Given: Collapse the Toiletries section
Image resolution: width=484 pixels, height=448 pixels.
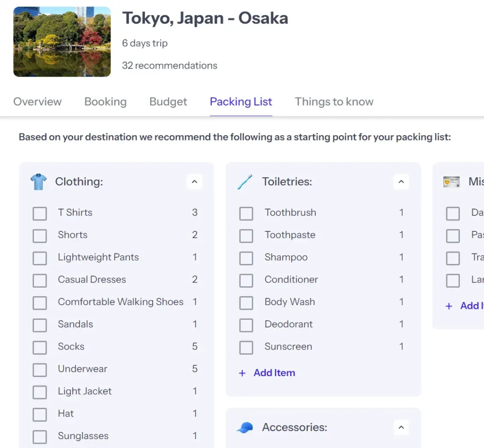Looking at the screenshot, I should [401, 182].
